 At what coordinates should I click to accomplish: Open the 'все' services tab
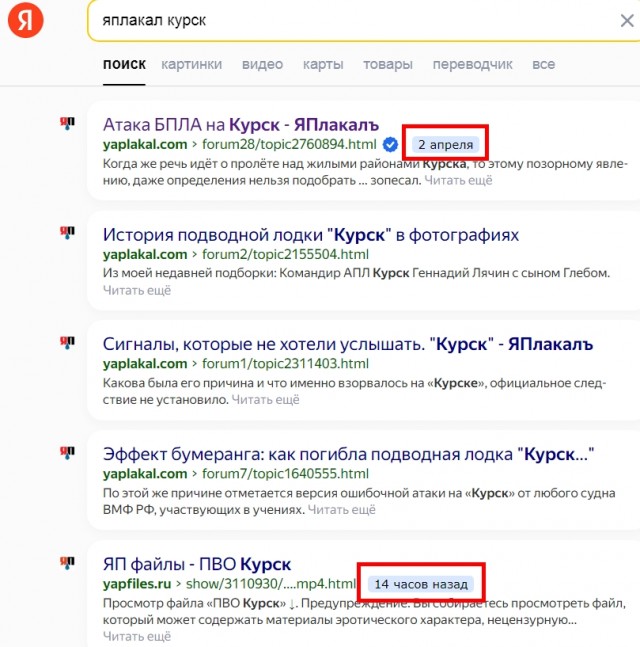click(543, 64)
